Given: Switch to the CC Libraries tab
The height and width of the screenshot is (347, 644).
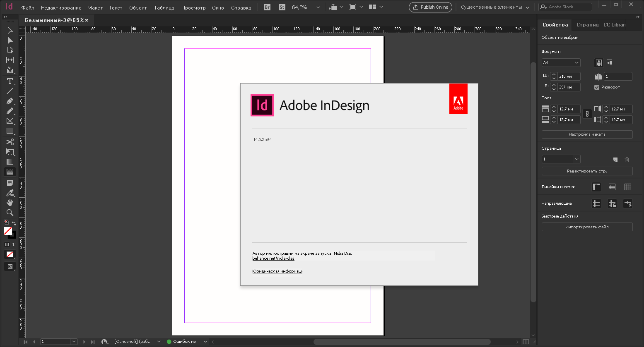Looking at the screenshot, I should pos(614,25).
